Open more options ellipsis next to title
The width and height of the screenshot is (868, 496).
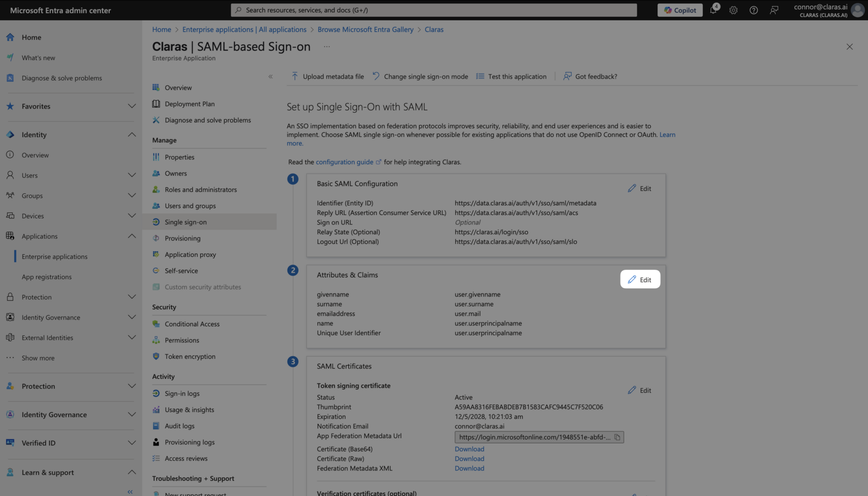327,47
